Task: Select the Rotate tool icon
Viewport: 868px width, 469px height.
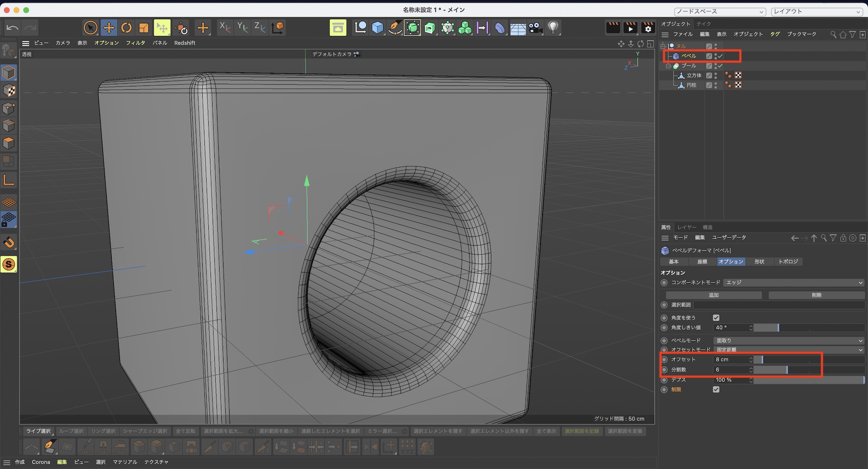Action: [x=126, y=28]
